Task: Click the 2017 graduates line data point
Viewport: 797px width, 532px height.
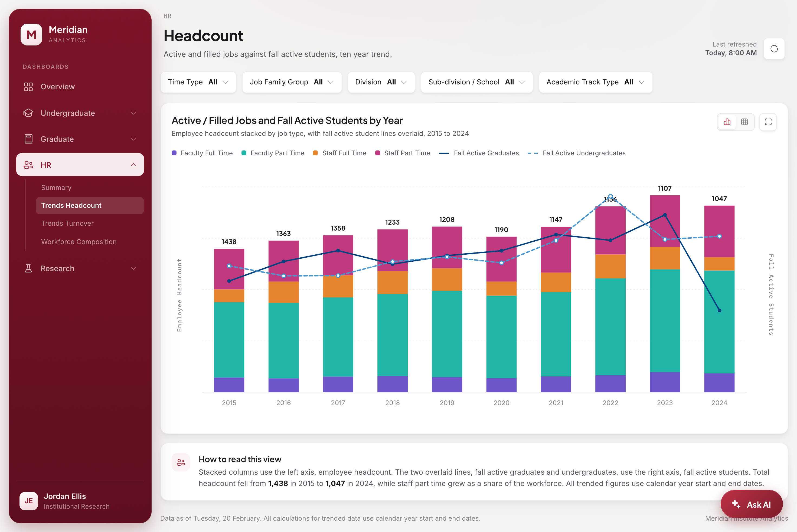Action: coord(338,251)
